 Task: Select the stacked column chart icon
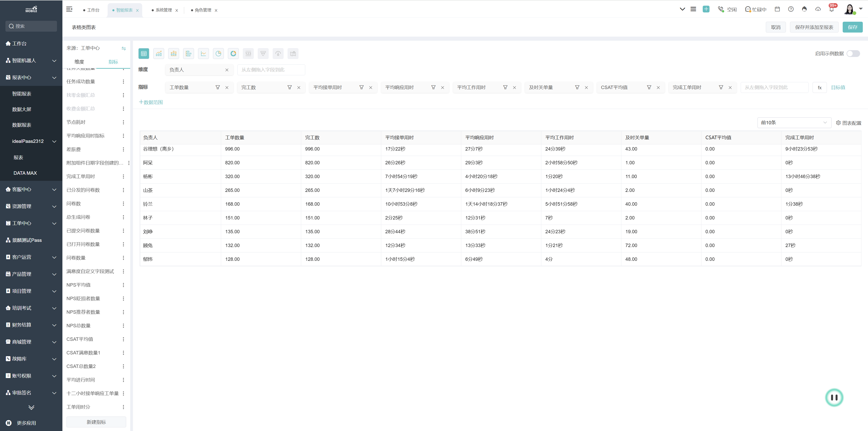pyautogui.click(x=174, y=54)
